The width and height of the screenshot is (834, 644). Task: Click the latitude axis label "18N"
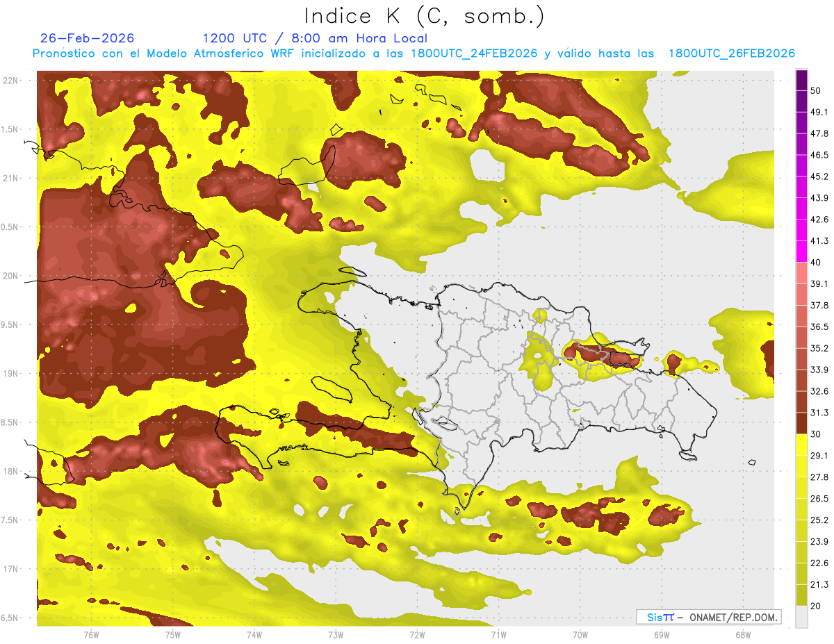(12, 471)
